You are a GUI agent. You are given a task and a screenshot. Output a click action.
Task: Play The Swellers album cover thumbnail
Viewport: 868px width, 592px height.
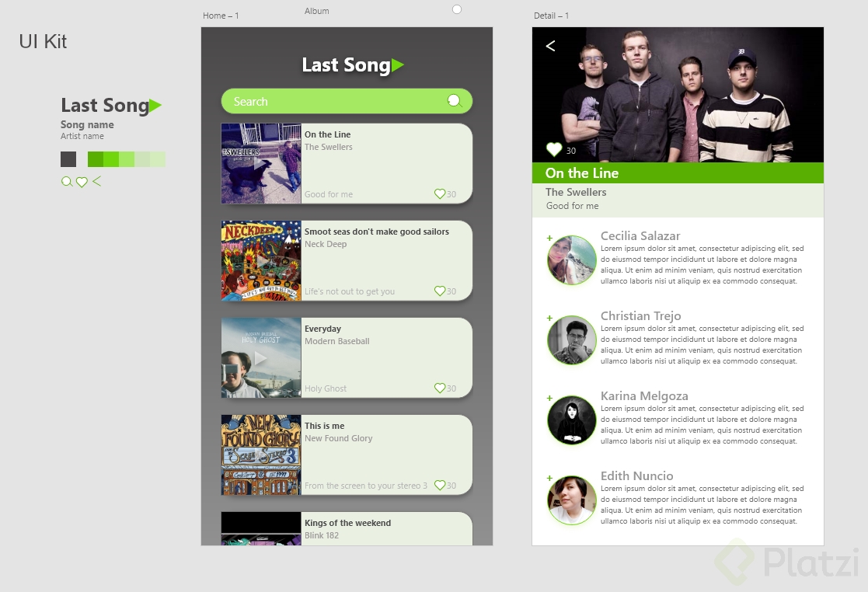pyautogui.click(x=261, y=164)
